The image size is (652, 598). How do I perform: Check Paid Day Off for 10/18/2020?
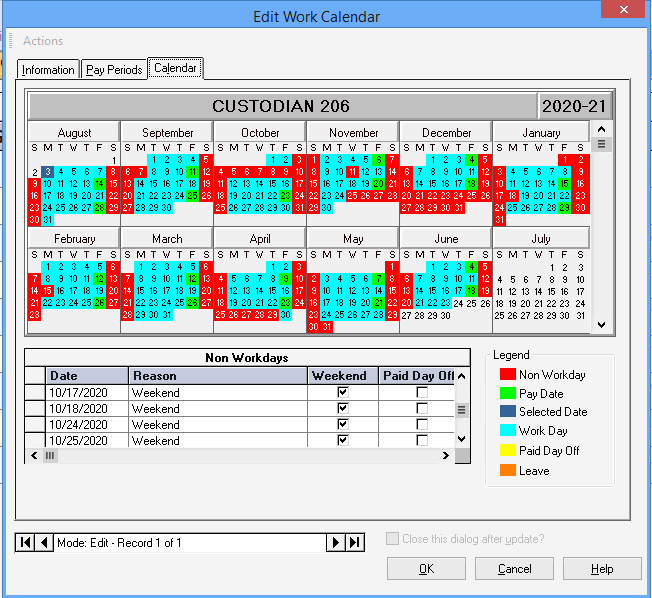[x=422, y=409]
